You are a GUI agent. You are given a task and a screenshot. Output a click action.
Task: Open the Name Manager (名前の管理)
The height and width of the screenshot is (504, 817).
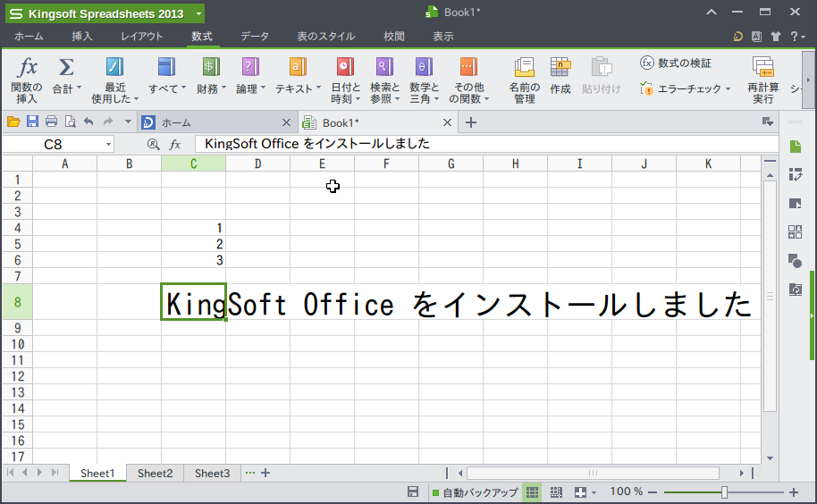[x=524, y=80]
